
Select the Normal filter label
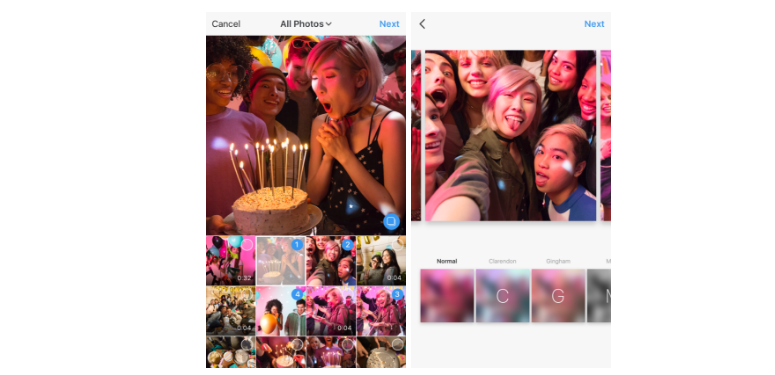coord(447,261)
